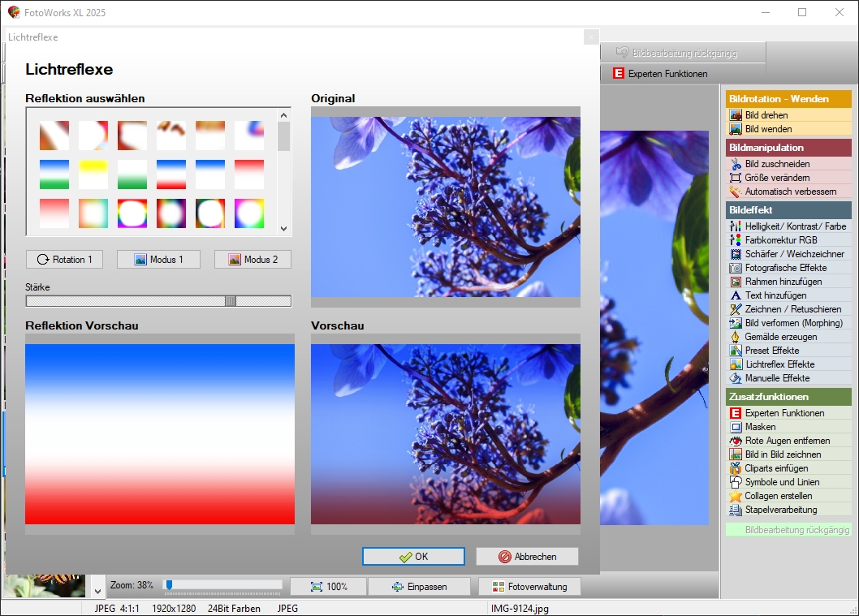Choose the Text hinzufügen tool
Viewport: 859px width, 616px height.
(x=775, y=295)
